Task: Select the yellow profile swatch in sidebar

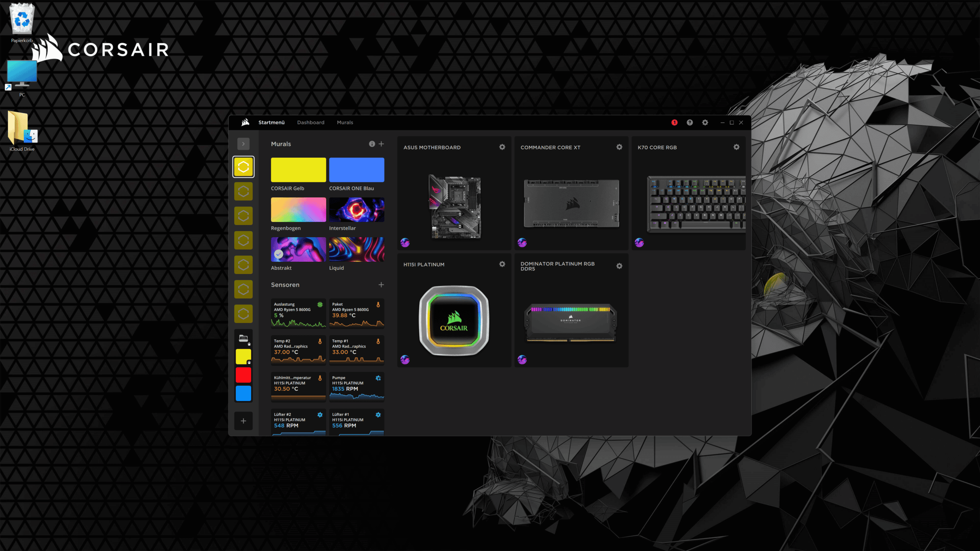Action: pyautogui.click(x=243, y=357)
